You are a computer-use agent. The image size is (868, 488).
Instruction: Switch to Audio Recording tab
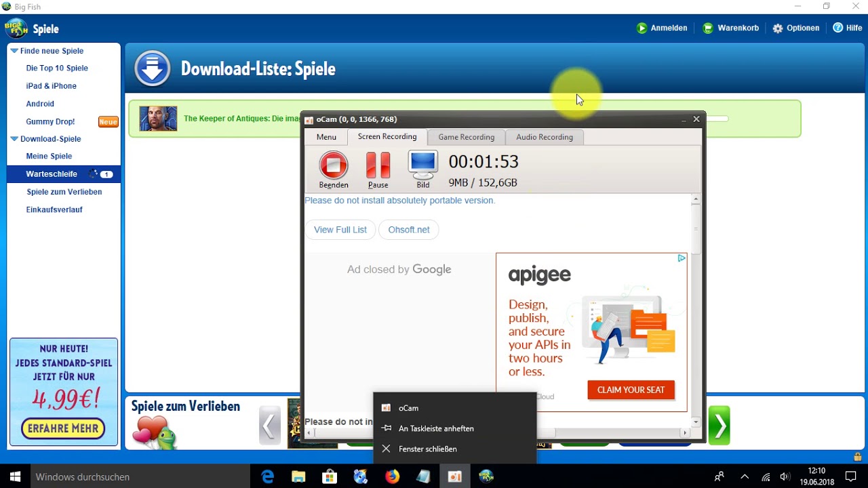(x=545, y=137)
